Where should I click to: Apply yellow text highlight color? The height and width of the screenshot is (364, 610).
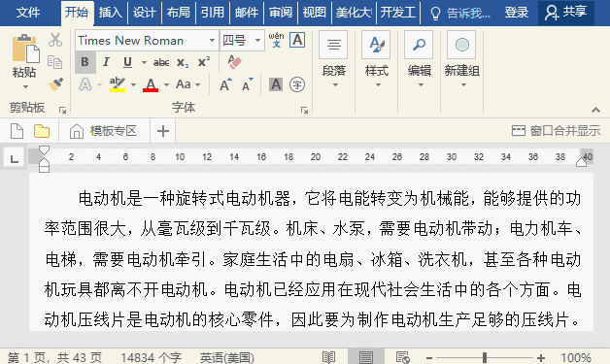pos(118,84)
